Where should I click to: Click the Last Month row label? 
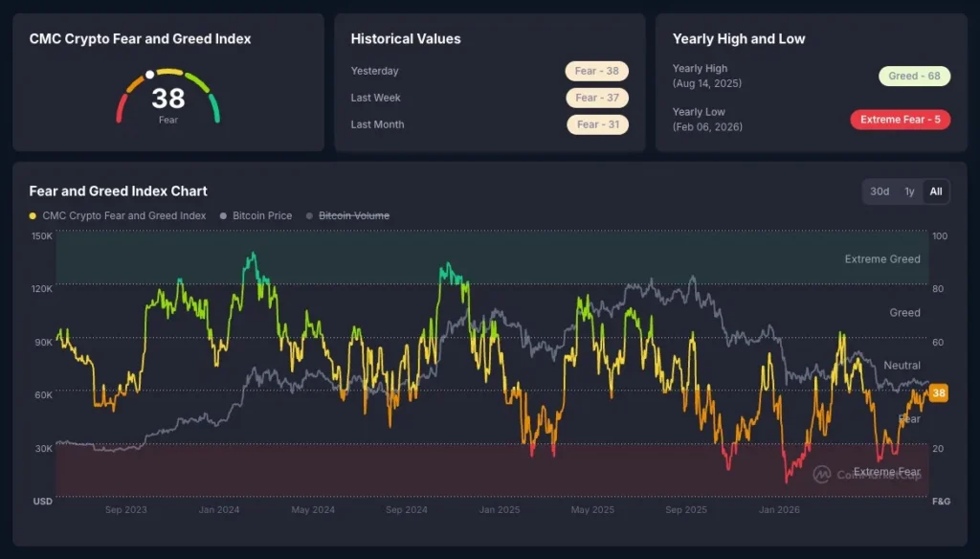click(x=377, y=124)
